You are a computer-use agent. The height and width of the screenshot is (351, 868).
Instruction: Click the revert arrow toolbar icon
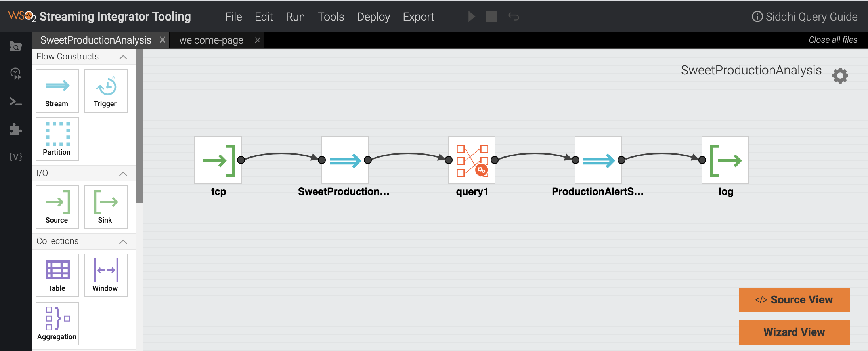(x=514, y=17)
